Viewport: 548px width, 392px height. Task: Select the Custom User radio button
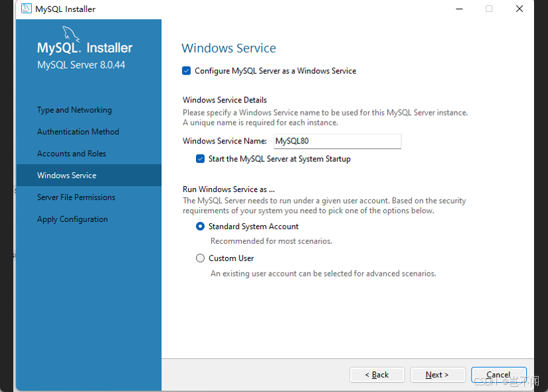pyautogui.click(x=200, y=258)
